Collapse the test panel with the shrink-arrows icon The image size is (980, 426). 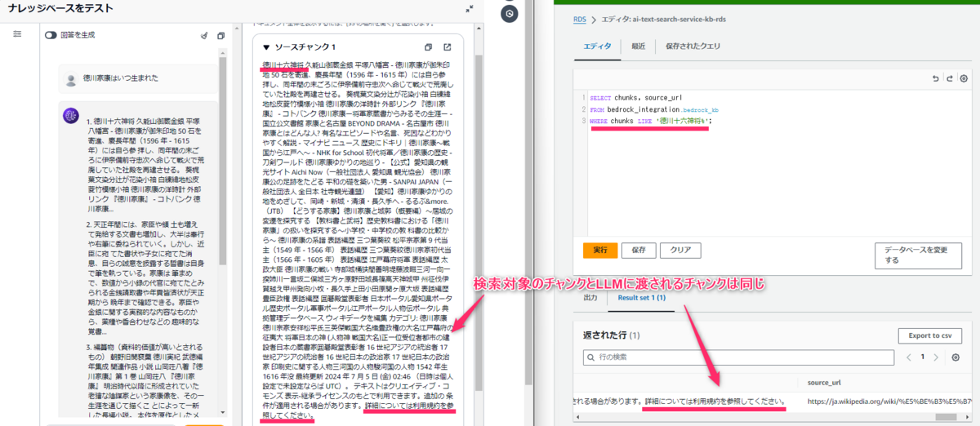[470, 8]
